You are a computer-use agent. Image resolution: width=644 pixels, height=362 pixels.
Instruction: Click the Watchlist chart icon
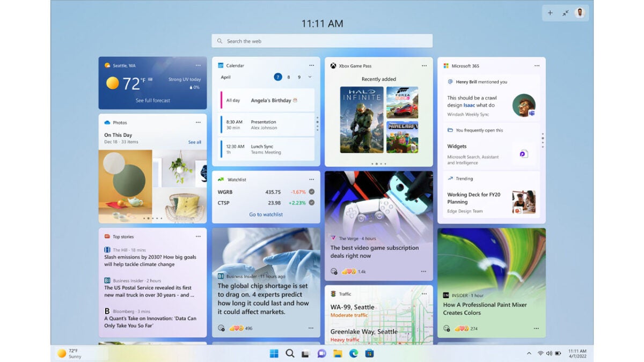pyautogui.click(x=221, y=179)
